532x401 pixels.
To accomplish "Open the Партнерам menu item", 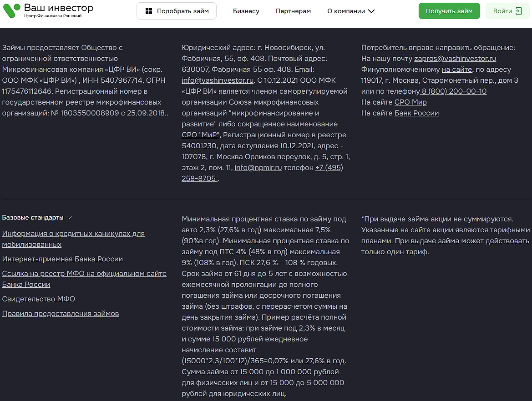I will pyautogui.click(x=293, y=11).
